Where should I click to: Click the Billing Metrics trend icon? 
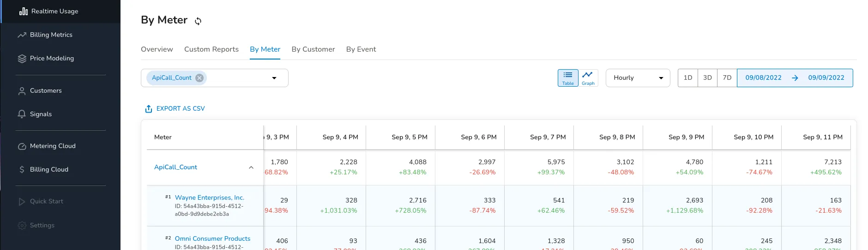coord(22,35)
